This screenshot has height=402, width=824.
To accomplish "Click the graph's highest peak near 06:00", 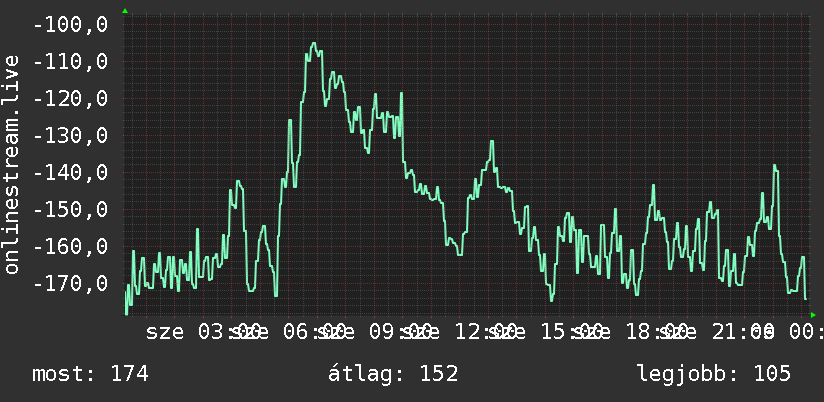I will tap(314, 44).
